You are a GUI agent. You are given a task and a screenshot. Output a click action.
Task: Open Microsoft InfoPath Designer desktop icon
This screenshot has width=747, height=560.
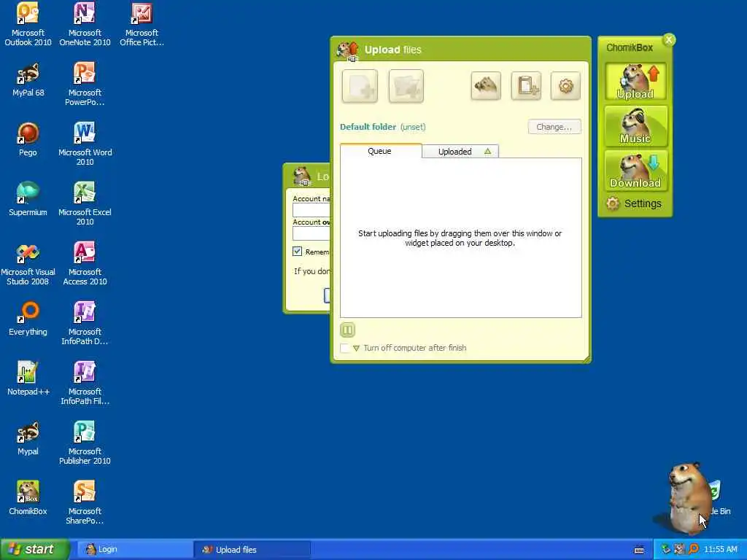[85, 323]
